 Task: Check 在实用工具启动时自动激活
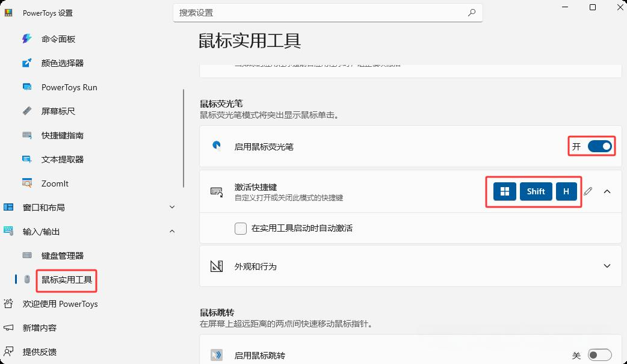(x=241, y=229)
